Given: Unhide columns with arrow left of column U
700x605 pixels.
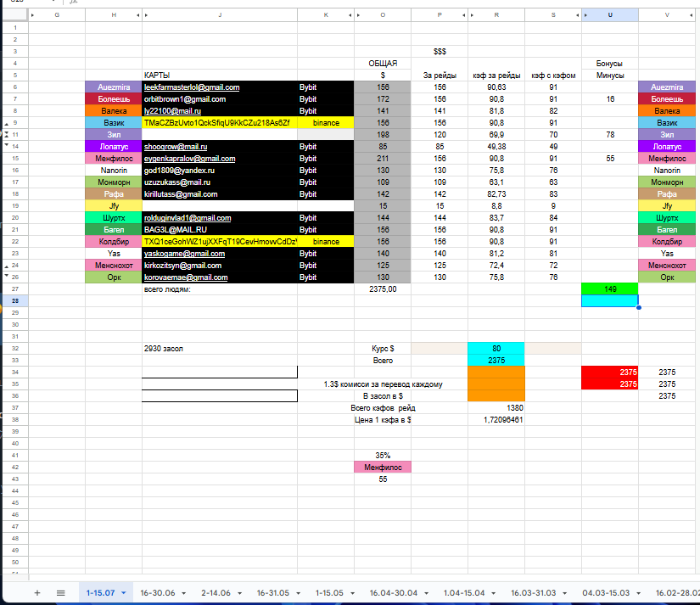Looking at the screenshot, I should click(585, 15).
